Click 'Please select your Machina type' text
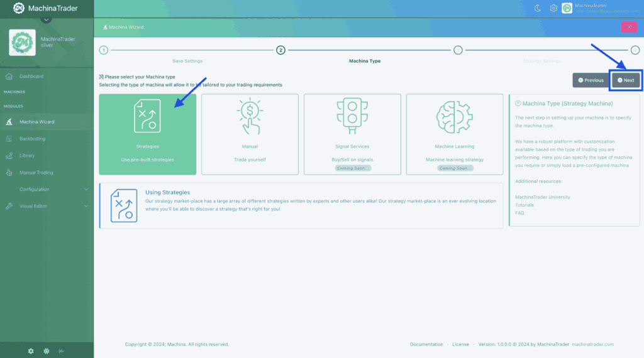 (140, 77)
